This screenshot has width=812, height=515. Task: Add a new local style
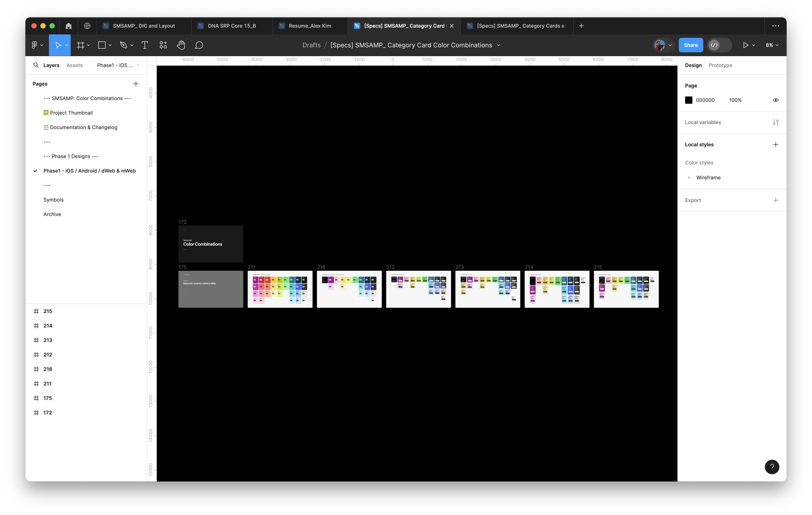[776, 144]
